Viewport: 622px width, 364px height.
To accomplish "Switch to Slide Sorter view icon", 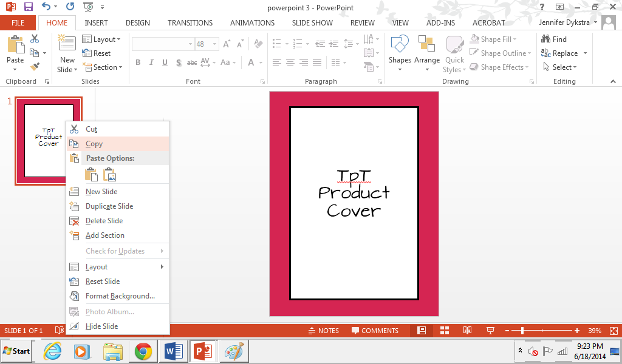I will pos(445,331).
